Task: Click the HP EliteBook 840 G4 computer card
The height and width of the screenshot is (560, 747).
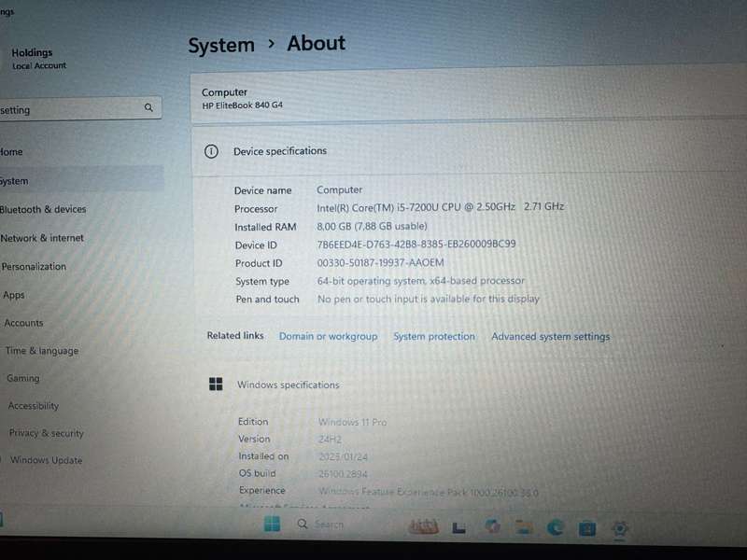Action: tap(469, 96)
